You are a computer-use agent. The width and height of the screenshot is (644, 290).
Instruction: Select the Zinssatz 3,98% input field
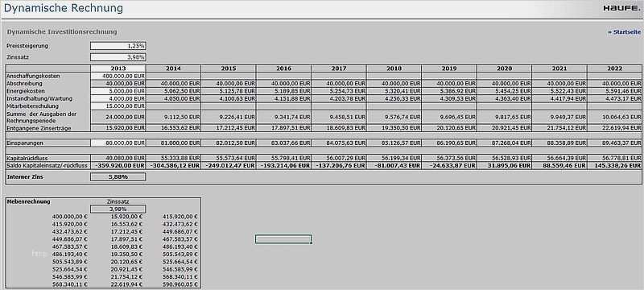(x=118, y=57)
